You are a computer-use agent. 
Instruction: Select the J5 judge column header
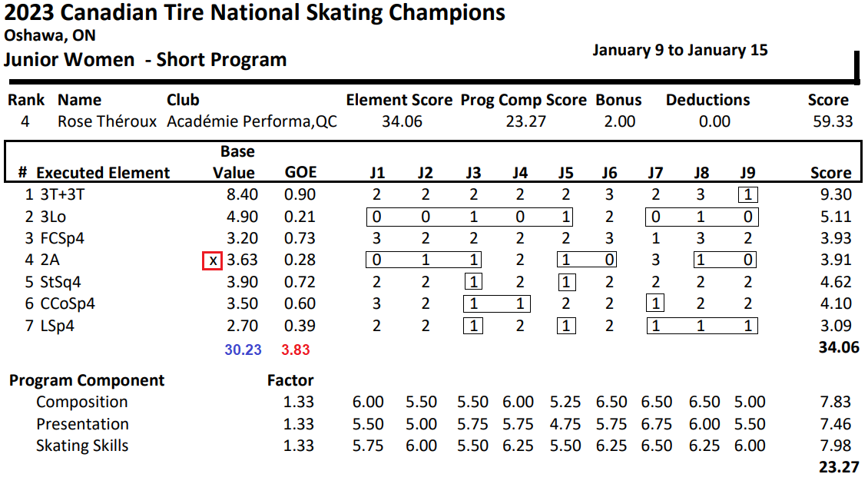(565, 173)
